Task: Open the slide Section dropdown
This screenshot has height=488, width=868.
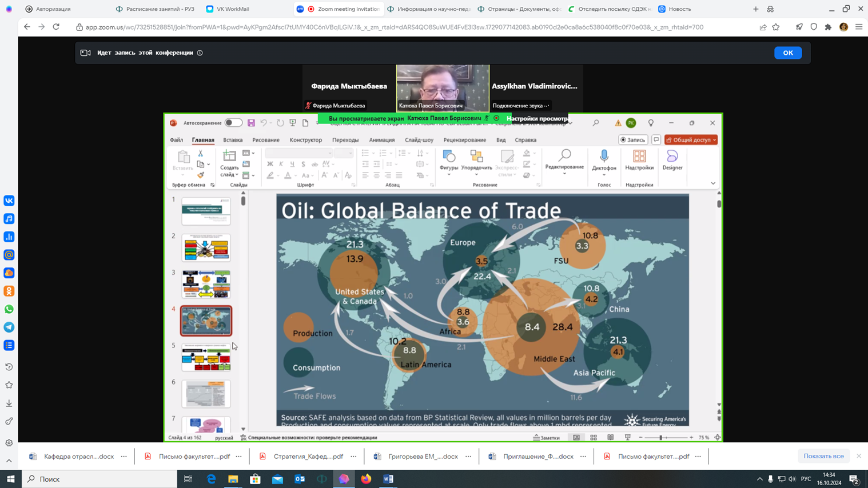Action: pos(248,175)
